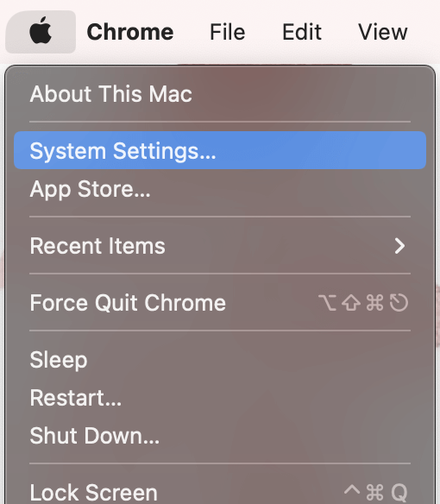Open the View menu

[383, 32]
